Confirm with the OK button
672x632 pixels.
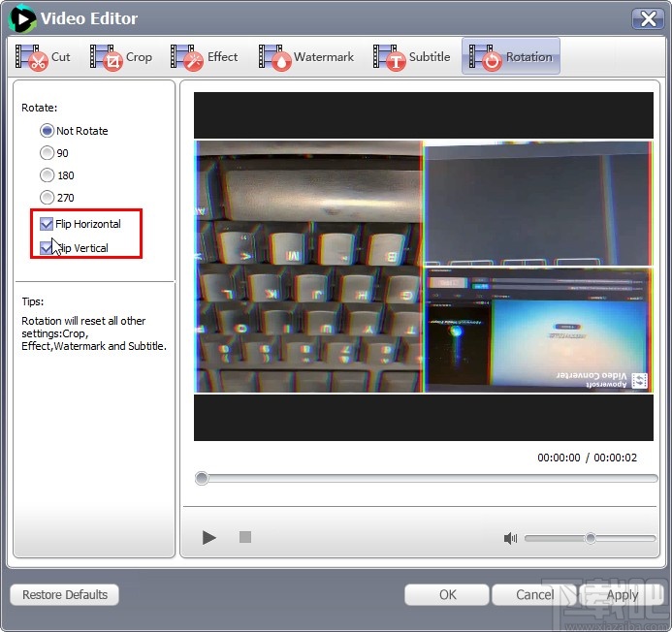447,595
